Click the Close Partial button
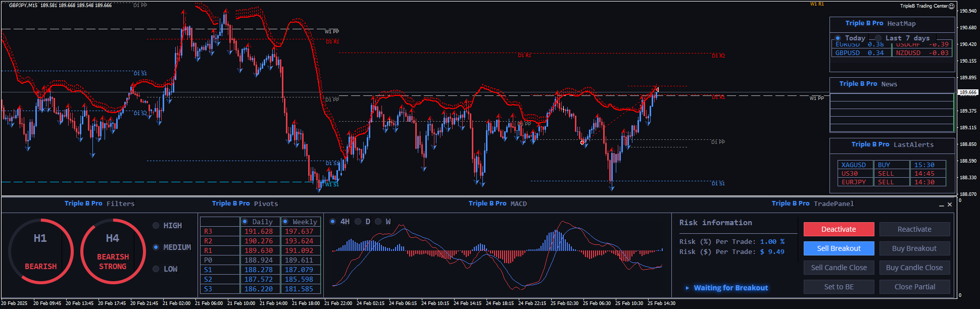 point(914,287)
